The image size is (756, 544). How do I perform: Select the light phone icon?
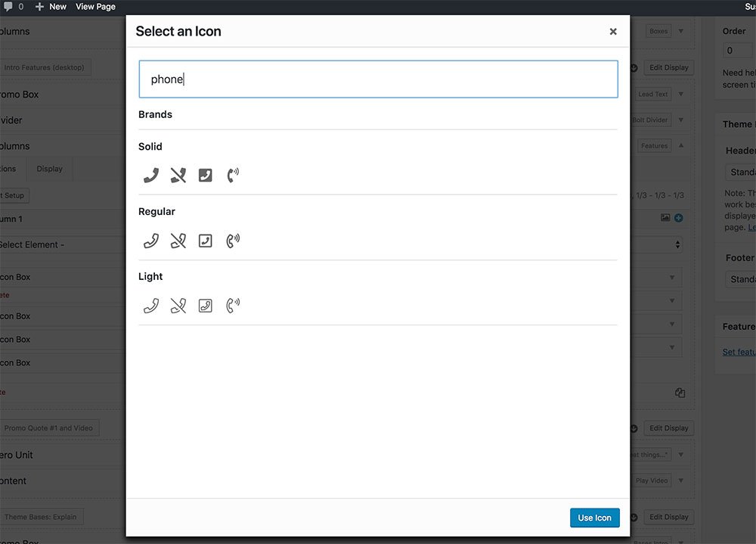(x=151, y=306)
